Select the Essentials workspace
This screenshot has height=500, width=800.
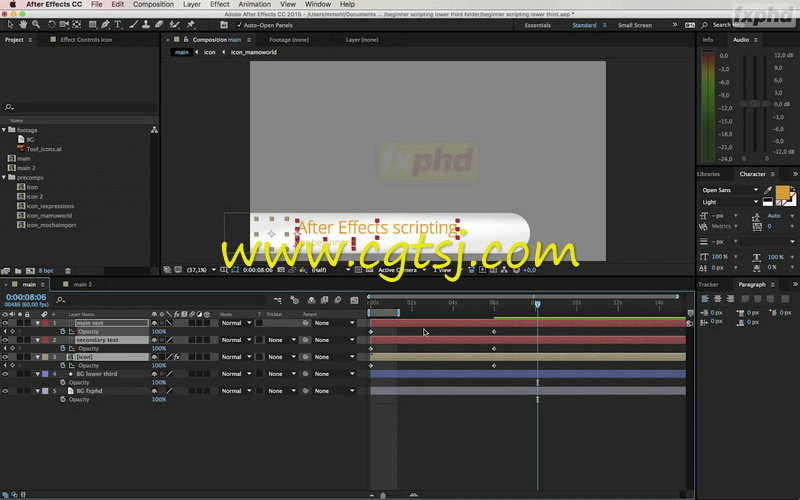(538, 25)
